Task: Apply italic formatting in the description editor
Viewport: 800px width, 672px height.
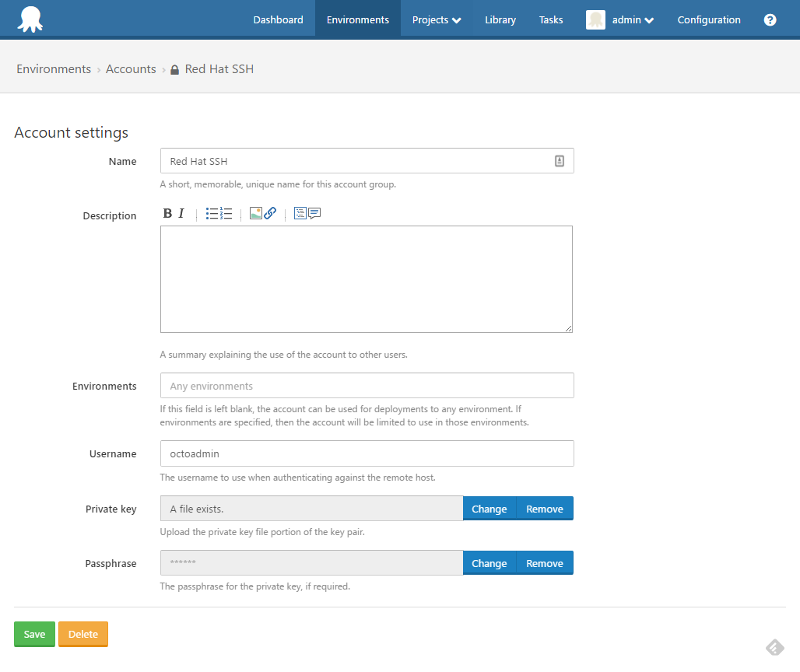Action: tap(181, 213)
